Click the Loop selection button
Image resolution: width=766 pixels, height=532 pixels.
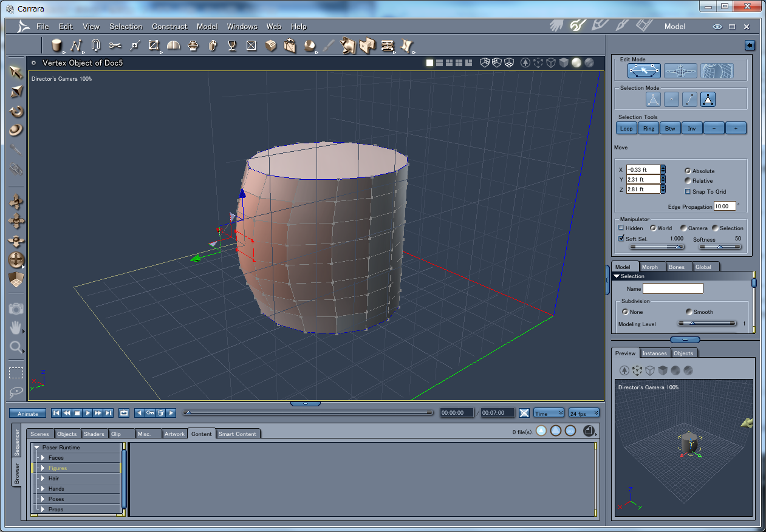point(626,128)
